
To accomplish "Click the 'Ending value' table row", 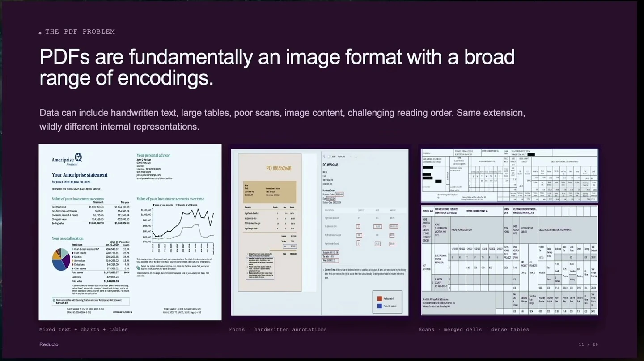I will [91, 222].
